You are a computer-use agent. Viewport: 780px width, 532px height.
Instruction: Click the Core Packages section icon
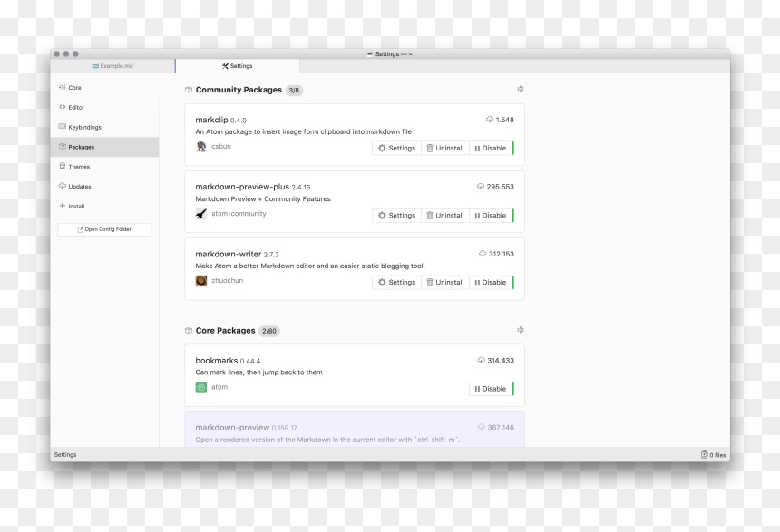(x=189, y=331)
